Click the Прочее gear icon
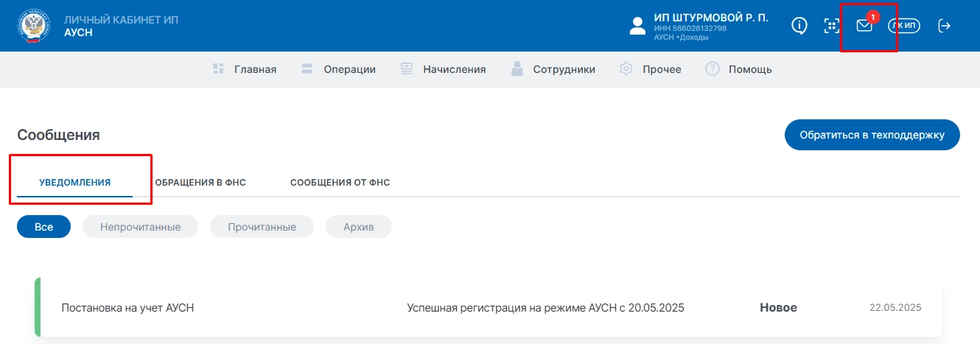 coord(627,69)
